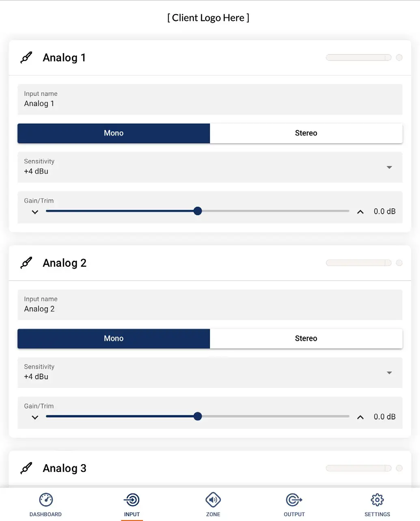Go to the Zone speaker icon
This screenshot has height=521, width=420.
[x=213, y=500]
